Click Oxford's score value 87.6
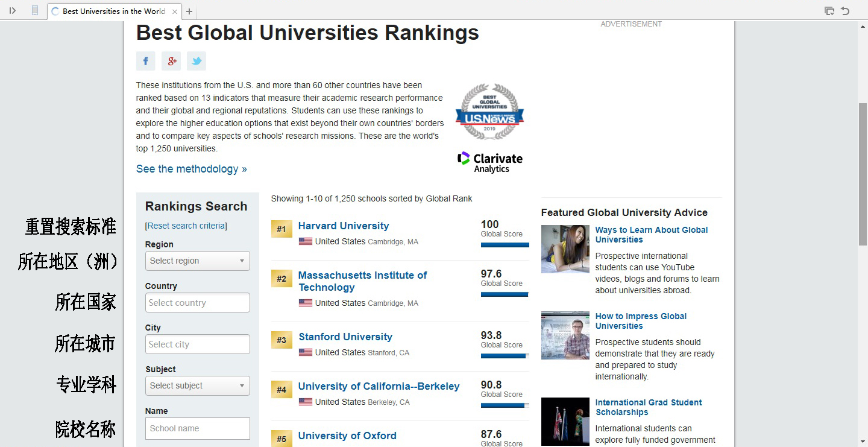Viewport: 868px width, 447px height. pos(491,434)
